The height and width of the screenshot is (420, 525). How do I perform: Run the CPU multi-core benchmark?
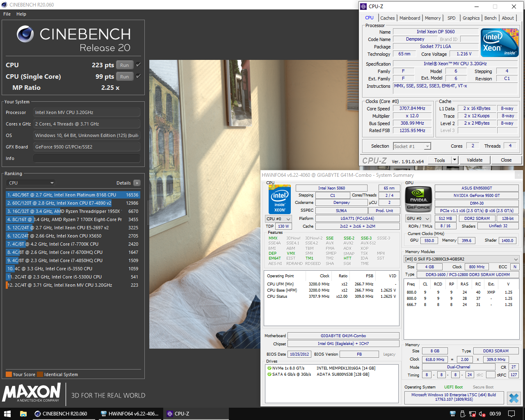(124, 65)
